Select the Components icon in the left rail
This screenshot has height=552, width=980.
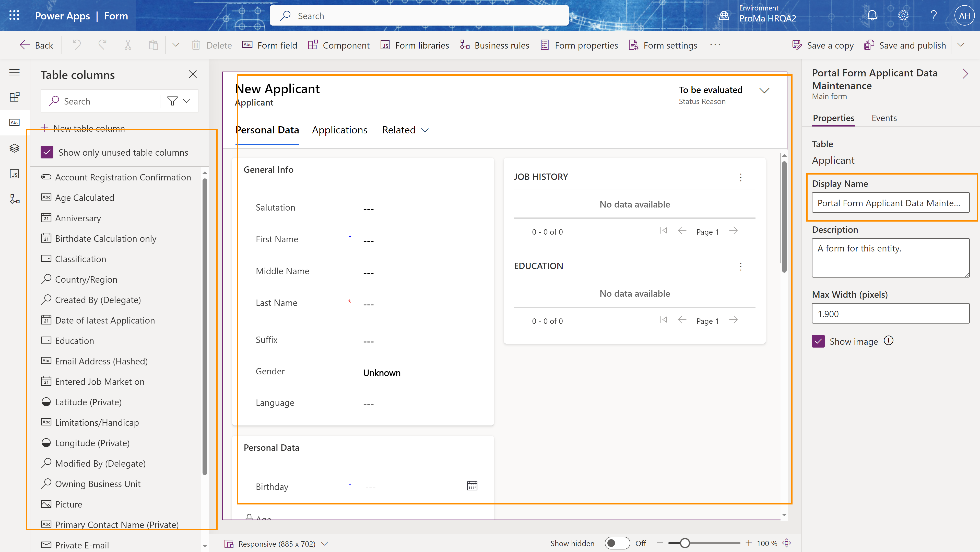tap(15, 97)
